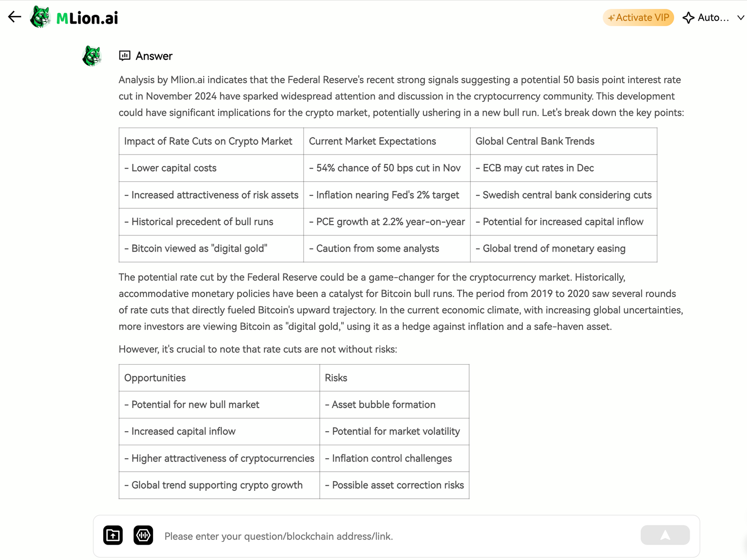This screenshot has width=747, height=560.
Task: Activate VIP membership
Action: 638,18
